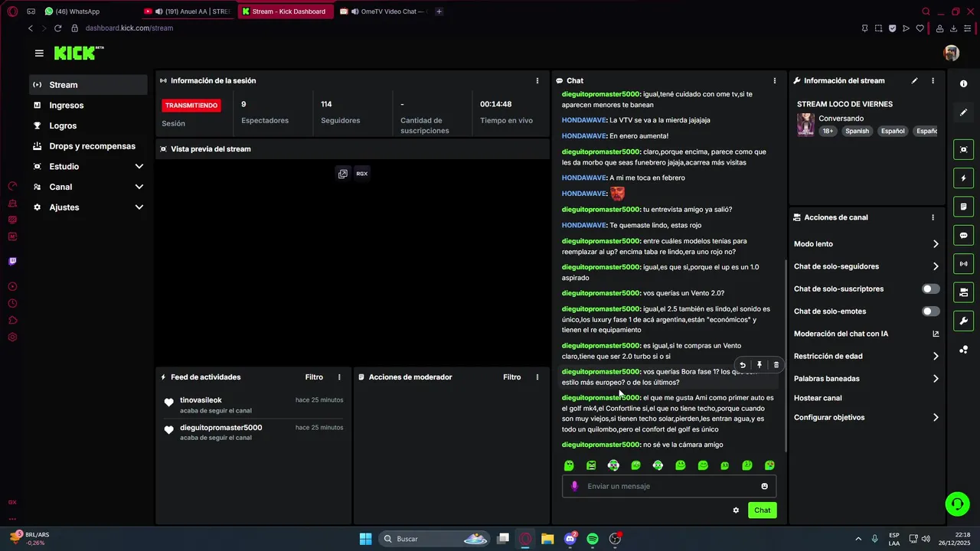Toggle moderator actions widget in right rail
980x551 pixels.
coord(964,292)
